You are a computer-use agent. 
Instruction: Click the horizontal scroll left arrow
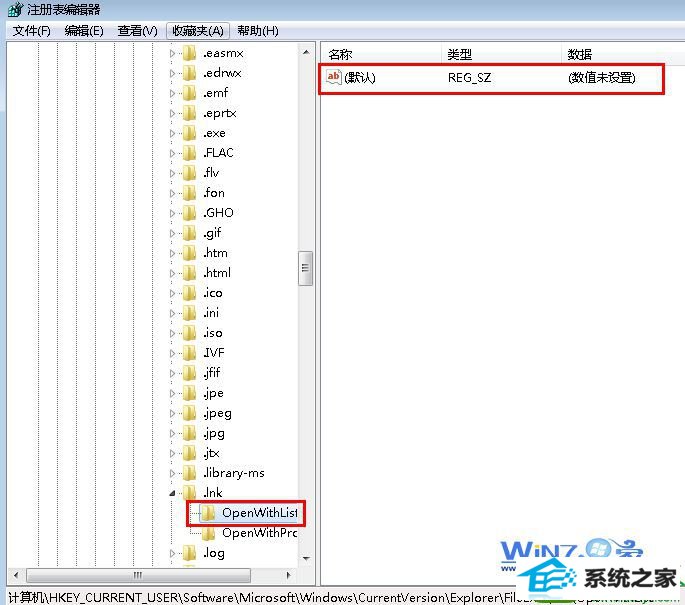click(16, 575)
